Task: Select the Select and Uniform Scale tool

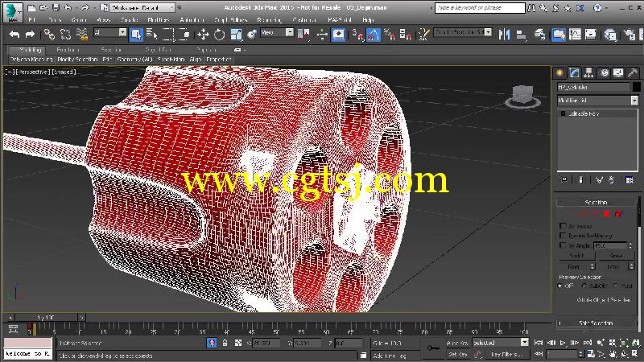Action: point(236,35)
